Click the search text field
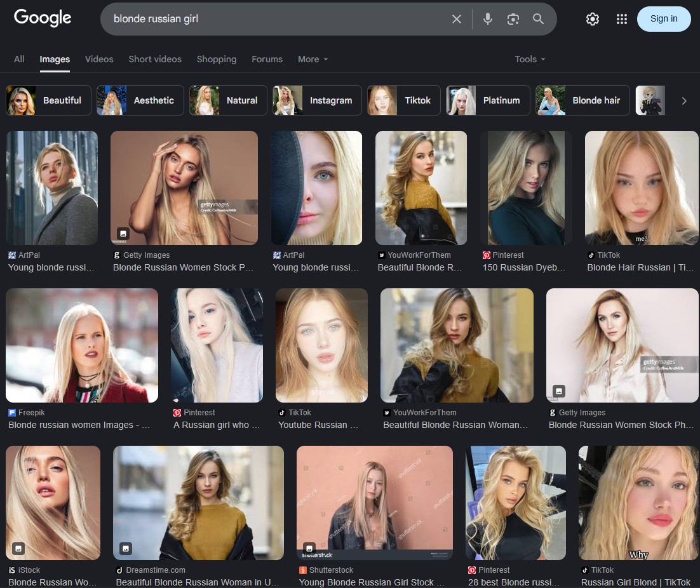This screenshot has width=700, height=588. click(x=277, y=19)
